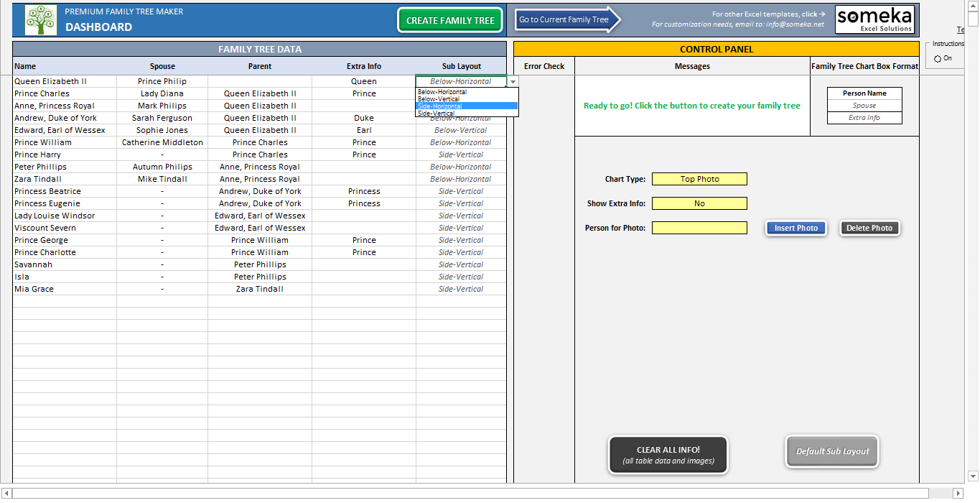
Task: Select the Sub Layout cell for Peter Phillips
Action: [x=461, y=167]
